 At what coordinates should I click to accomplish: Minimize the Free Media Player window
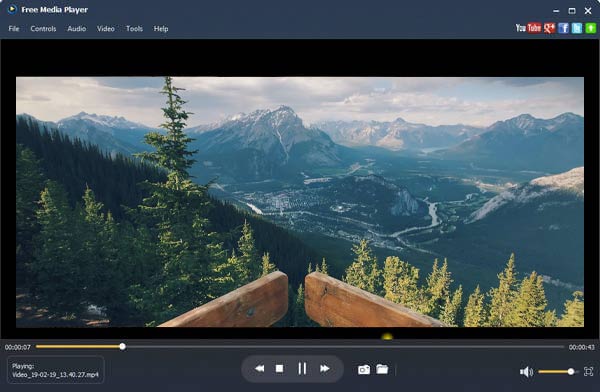click(x=556, y=11)
